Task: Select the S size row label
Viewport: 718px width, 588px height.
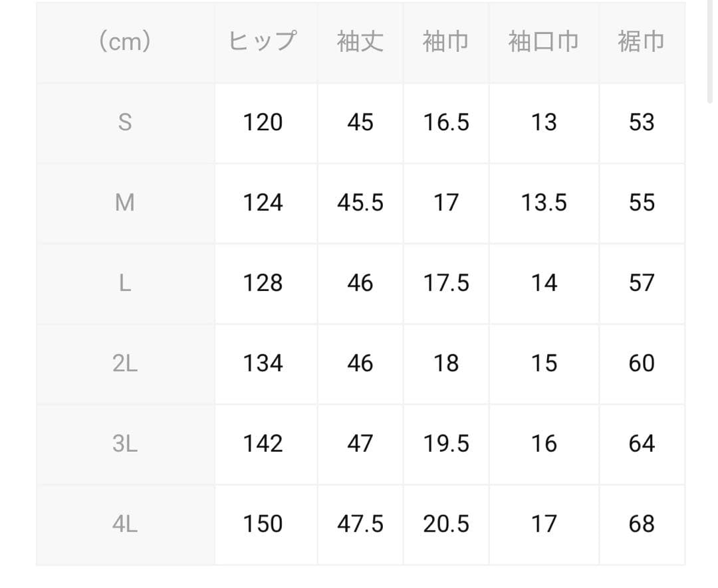Action: tap(124, 122)
